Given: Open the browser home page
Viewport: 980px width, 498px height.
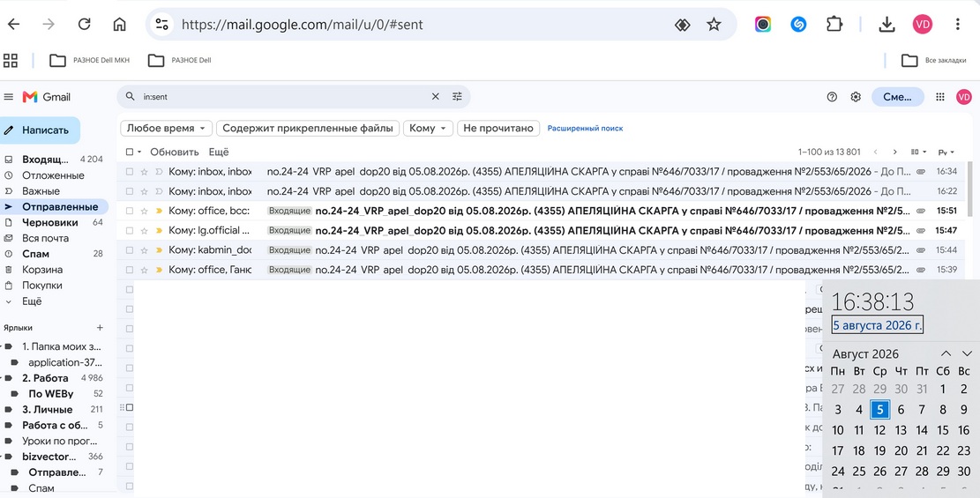Looking at the screenshot, I should (x=119, y=25).
